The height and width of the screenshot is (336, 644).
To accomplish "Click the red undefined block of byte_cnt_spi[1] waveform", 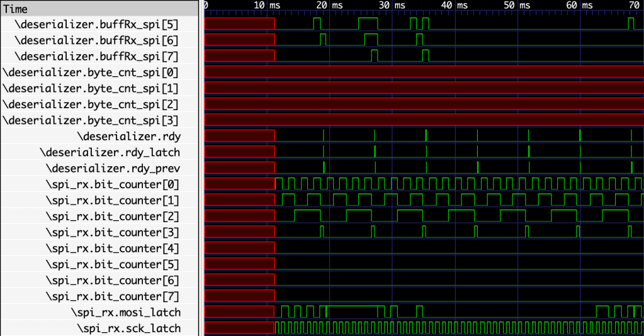I will tap(422, 88).
